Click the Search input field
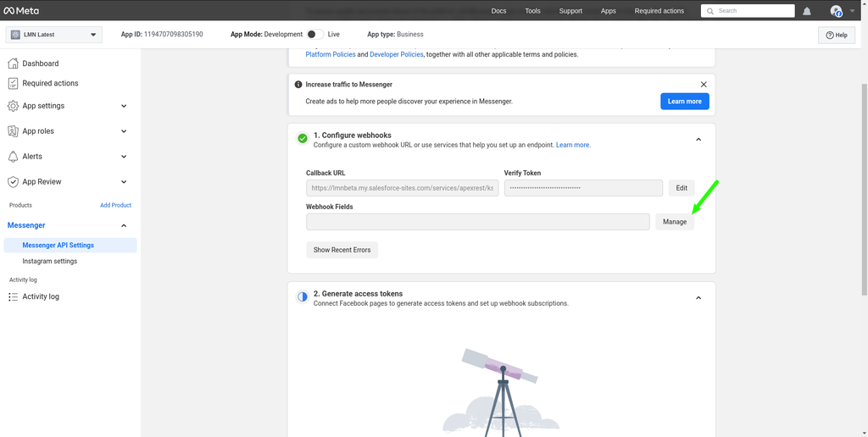The height and width of the screenshot is (437, 868). [x=748, y=11]
